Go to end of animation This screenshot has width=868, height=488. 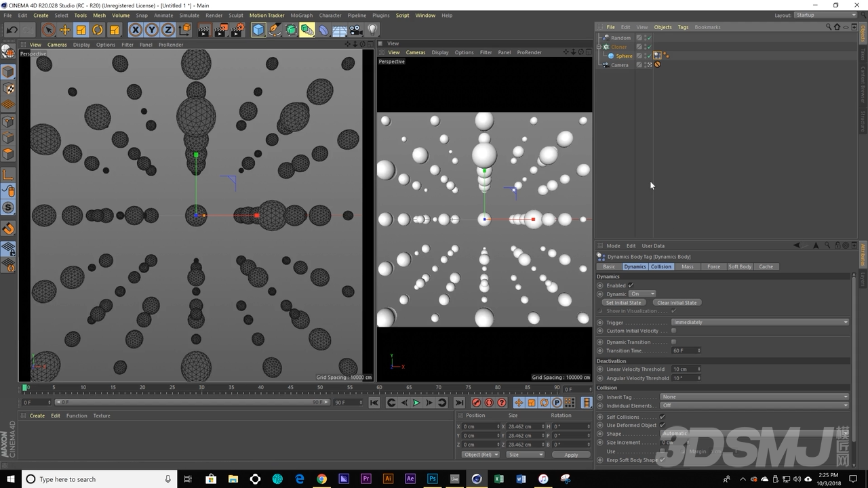pos(459,403)
